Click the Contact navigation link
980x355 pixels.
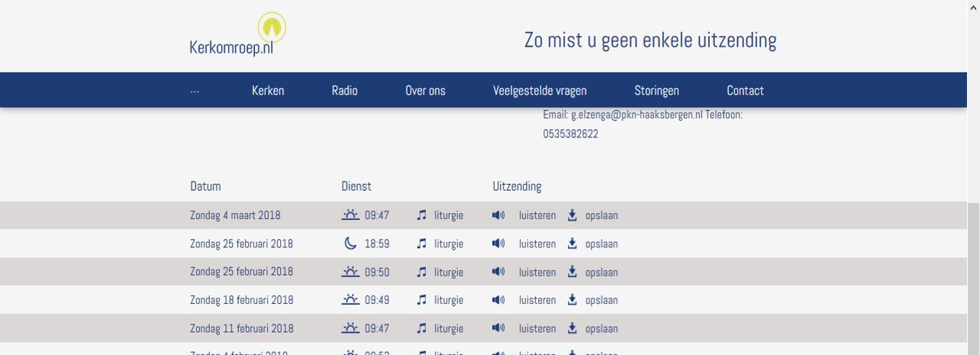(x=745, y=90)
